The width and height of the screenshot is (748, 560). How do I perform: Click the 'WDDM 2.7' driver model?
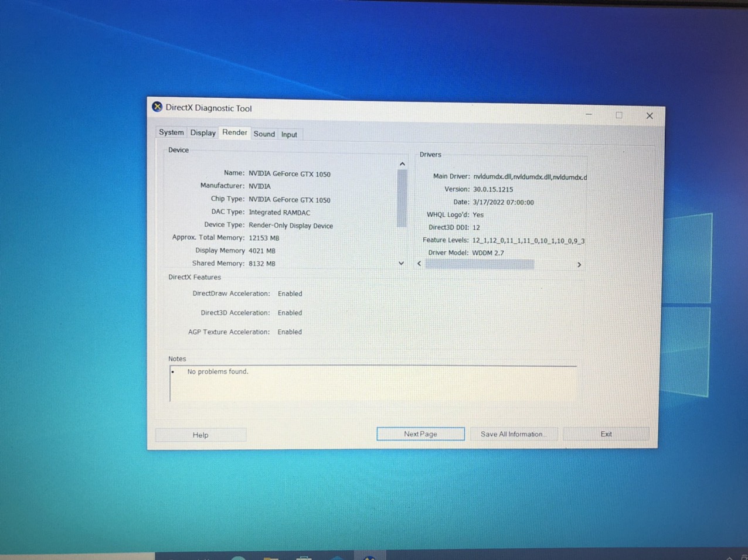(x=488, y=253)
